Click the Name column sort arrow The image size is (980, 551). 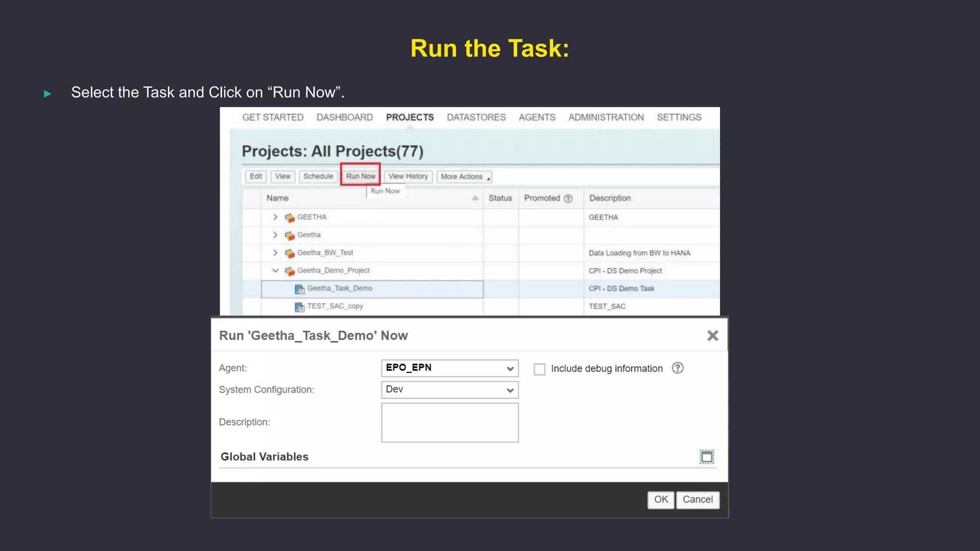click(x=475, y=198)
